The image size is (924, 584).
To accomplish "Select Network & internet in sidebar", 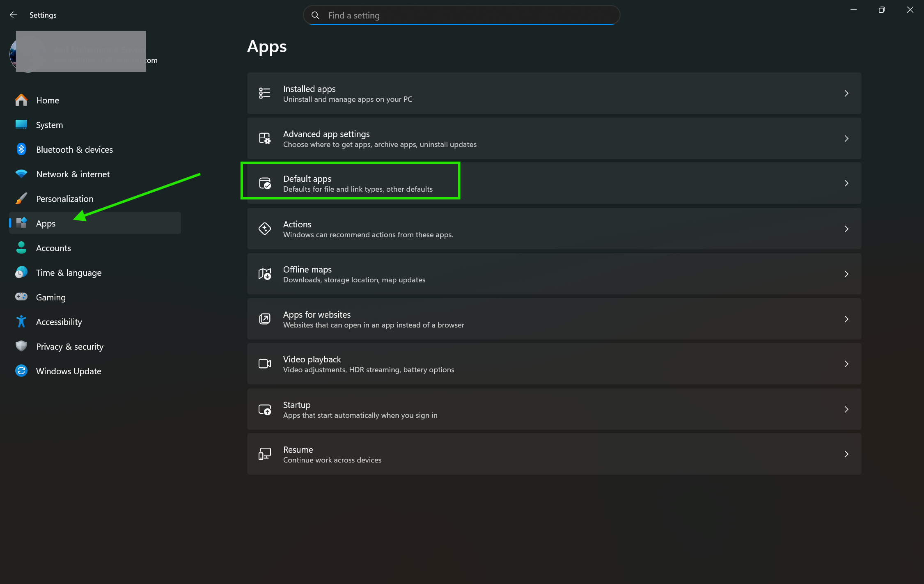I will point(73,174).
